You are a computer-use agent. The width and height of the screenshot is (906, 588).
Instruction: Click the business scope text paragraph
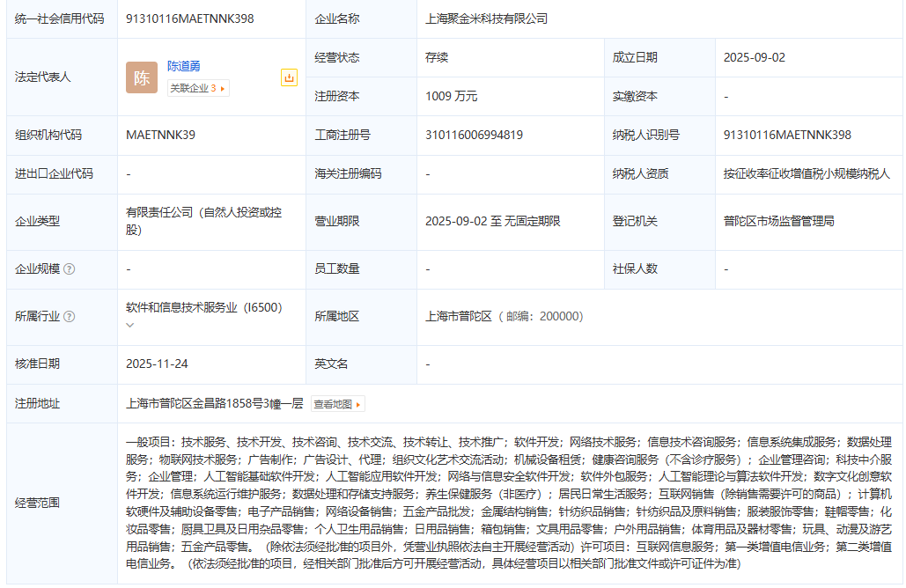(509, 502)
